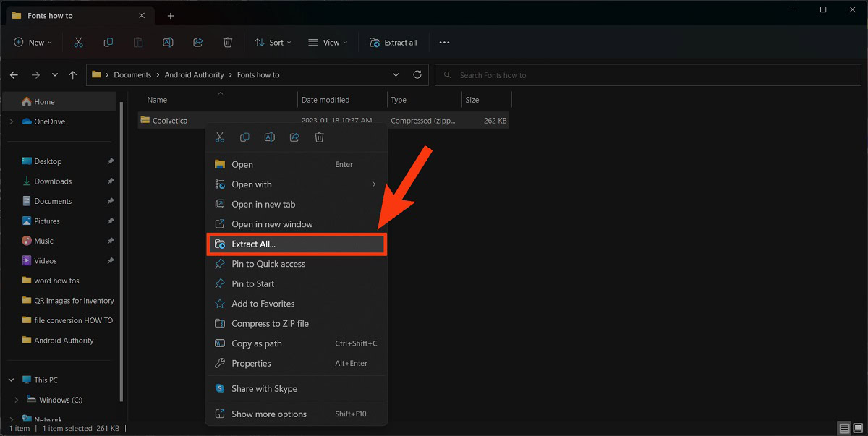Screen dimensions: 868x436
Task: Click the Up directory arrow
Action: (73, 74)
